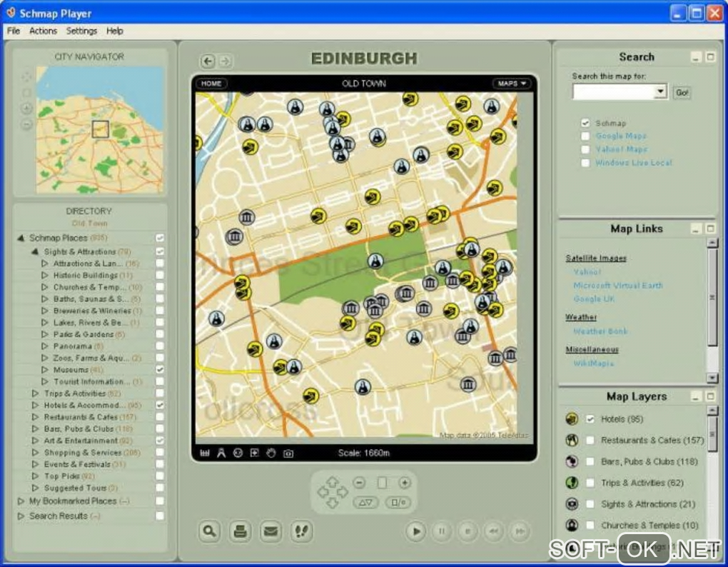Click the pause playback button
The image size is (728, 567).
[x=442, y=531]
